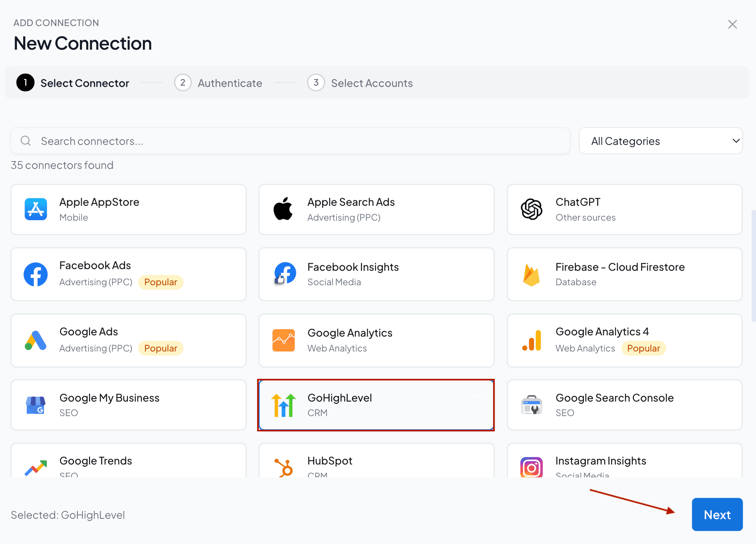Click the Google My Business storefront icon
The height and width of the screenshot is (544, 756).
coord(36,405)
